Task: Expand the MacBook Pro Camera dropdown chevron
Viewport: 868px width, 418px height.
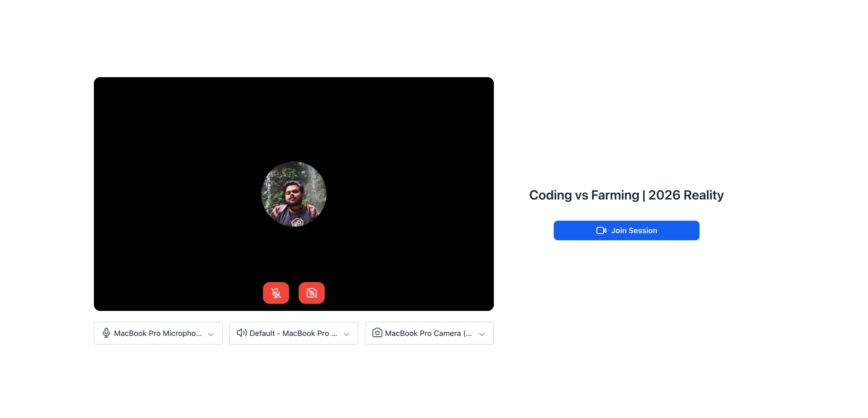Action: (x=482, y=334)
